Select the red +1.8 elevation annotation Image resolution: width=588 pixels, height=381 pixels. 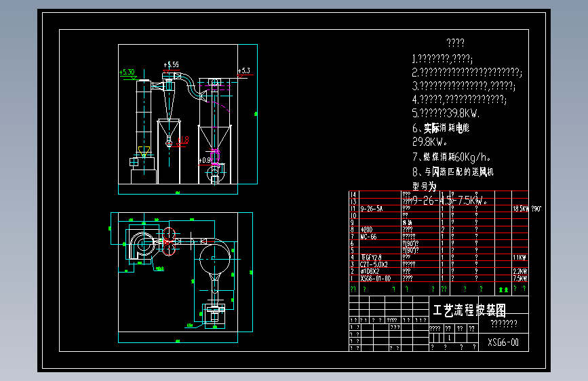click(183, 140)
